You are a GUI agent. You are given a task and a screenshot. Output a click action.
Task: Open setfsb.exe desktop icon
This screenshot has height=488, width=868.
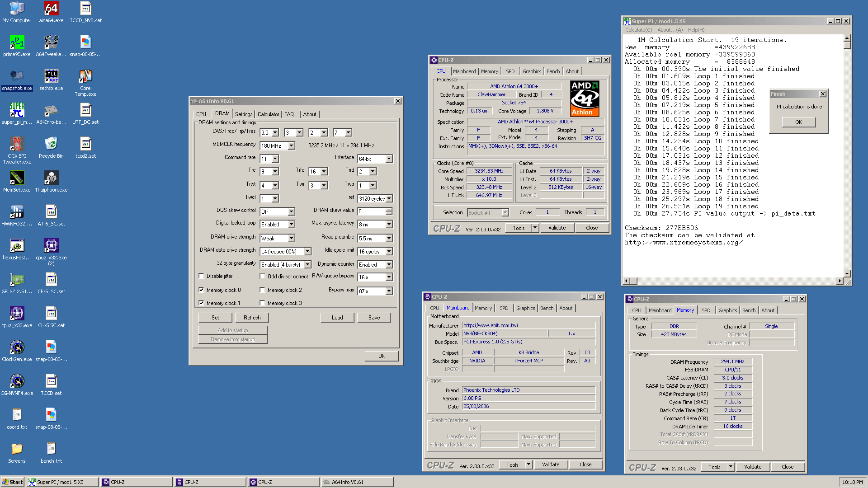[51, 80]
